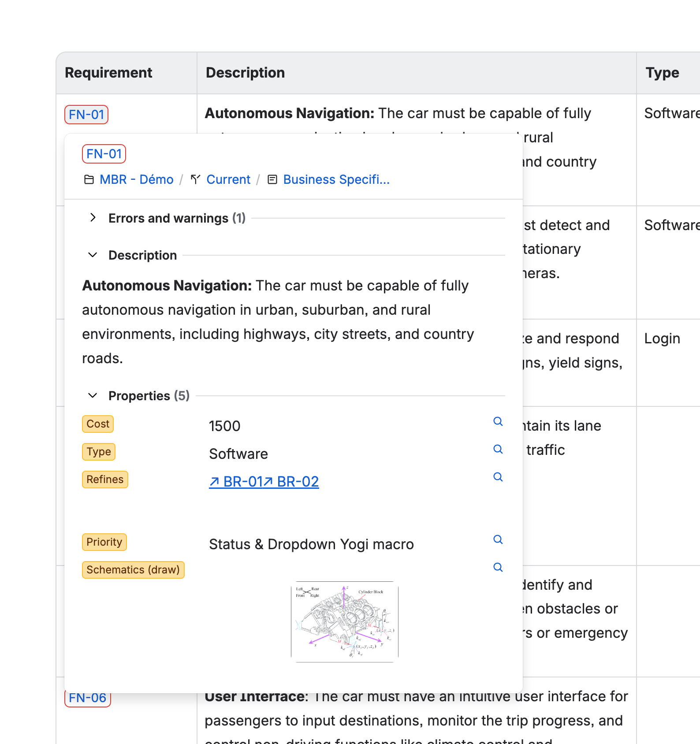
Task: Click the Status & Dropdown Yogi macro text
Action: (x=311, y=544)
